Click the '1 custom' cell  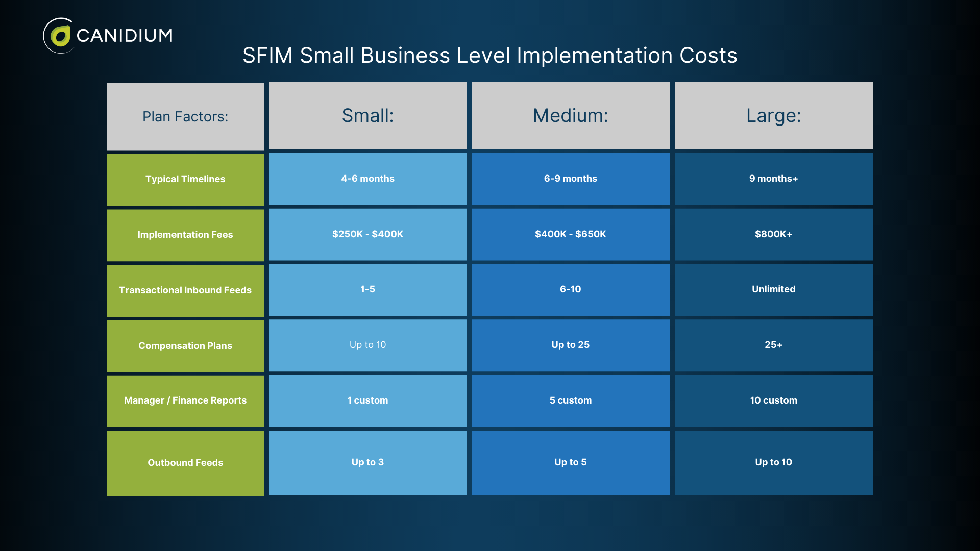[x=368, y=401]
